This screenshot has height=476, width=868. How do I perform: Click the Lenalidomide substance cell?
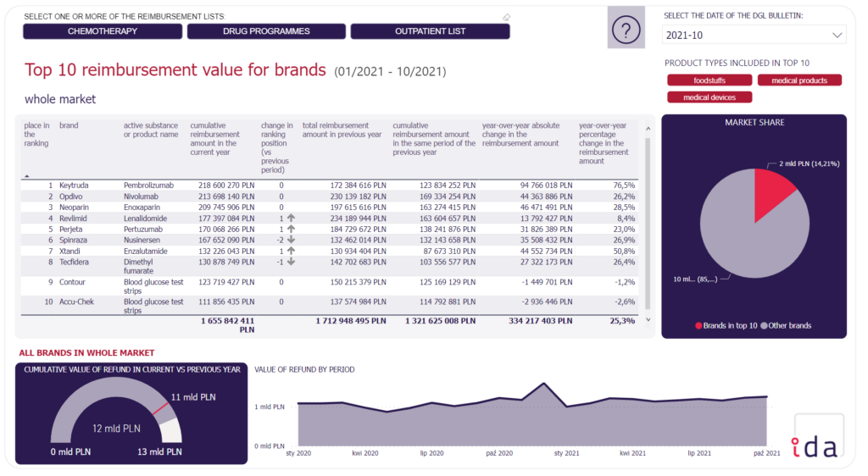(145, 219)
